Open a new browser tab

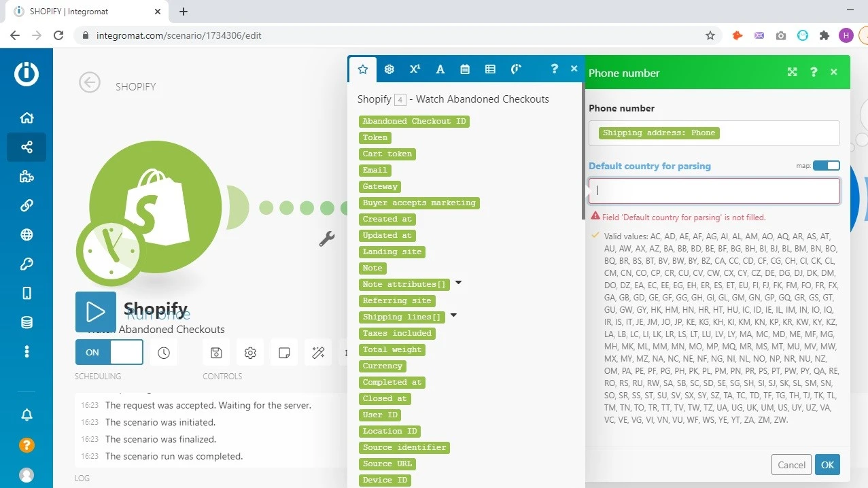(x=184, y=12)
